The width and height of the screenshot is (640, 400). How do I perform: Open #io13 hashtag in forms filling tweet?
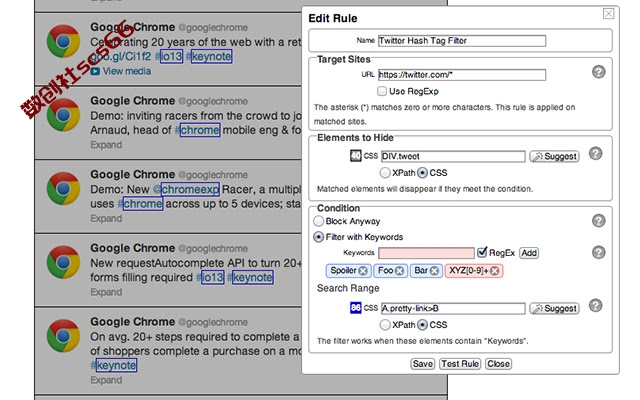(210, 278)
